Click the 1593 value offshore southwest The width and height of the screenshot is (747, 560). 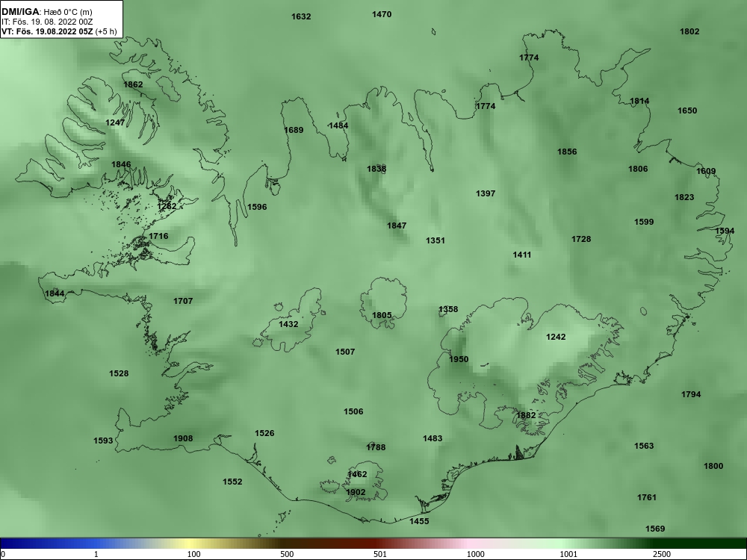coord(103,441)
